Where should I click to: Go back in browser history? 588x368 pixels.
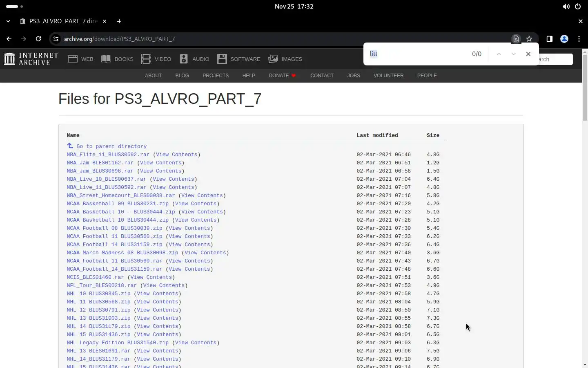[x=9, y=39]
